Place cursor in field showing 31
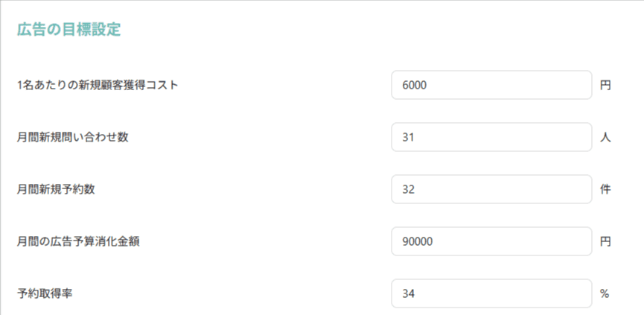Viewport: 644px width, 315px height. tap(491, 137)
